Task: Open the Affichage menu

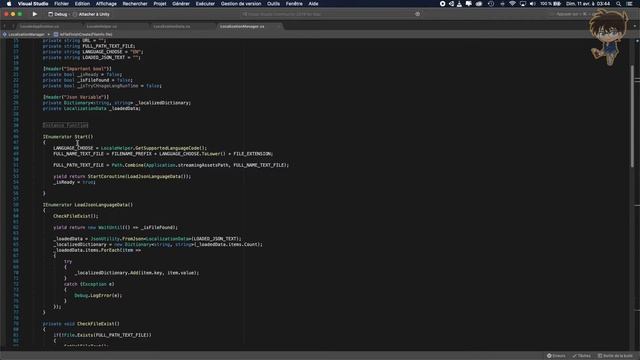Action: click(x=106, y=4)
